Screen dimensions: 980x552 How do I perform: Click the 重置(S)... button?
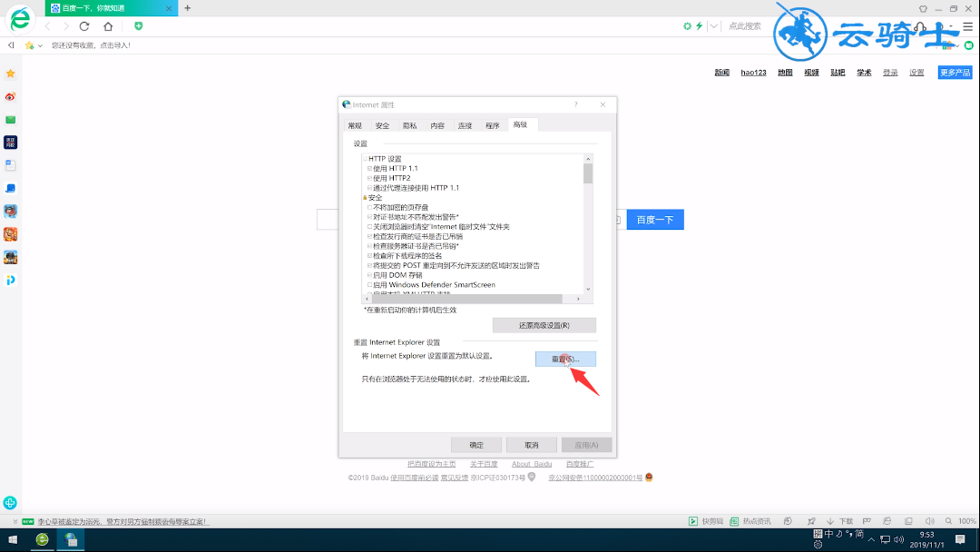[x=565, y=359]
